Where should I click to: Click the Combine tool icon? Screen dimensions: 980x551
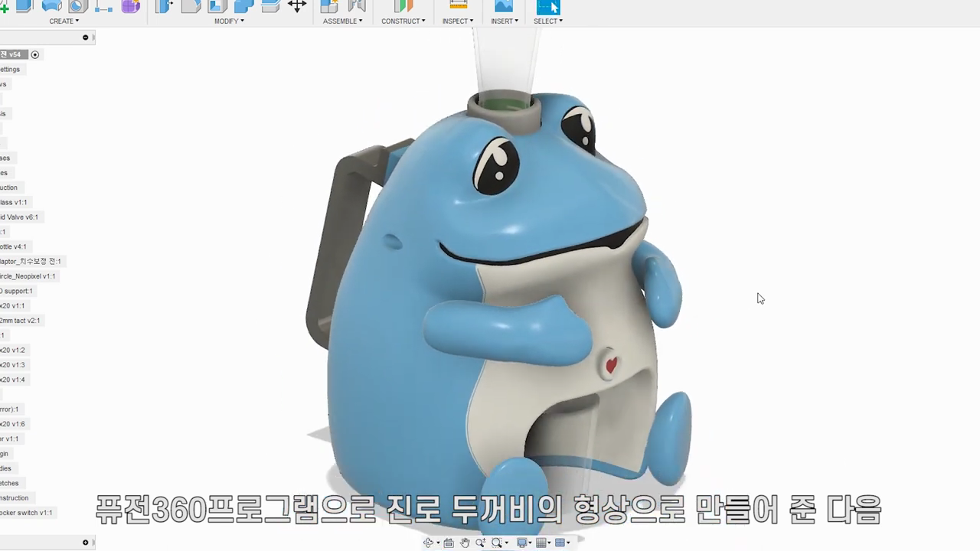244,6
